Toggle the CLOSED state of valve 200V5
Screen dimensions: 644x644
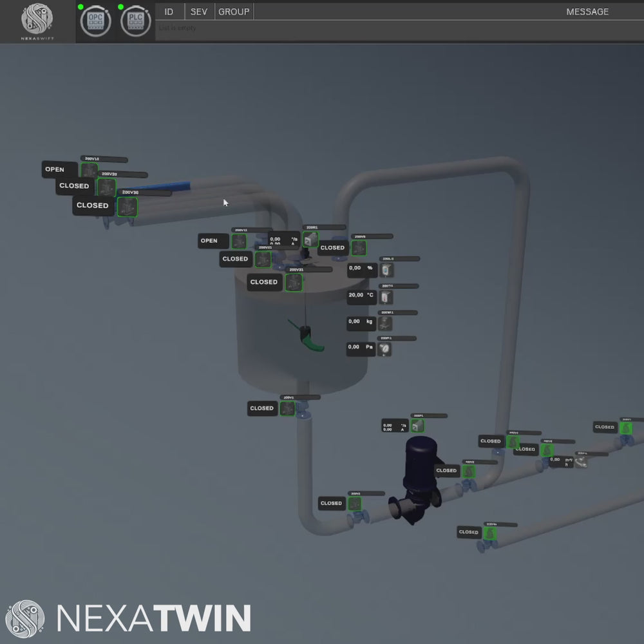pos(333,248)
